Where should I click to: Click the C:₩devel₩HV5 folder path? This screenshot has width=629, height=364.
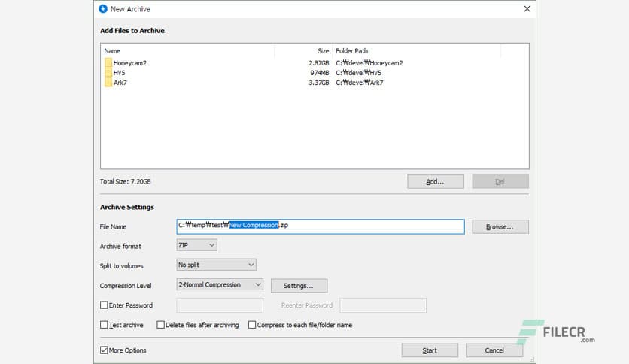358,72
